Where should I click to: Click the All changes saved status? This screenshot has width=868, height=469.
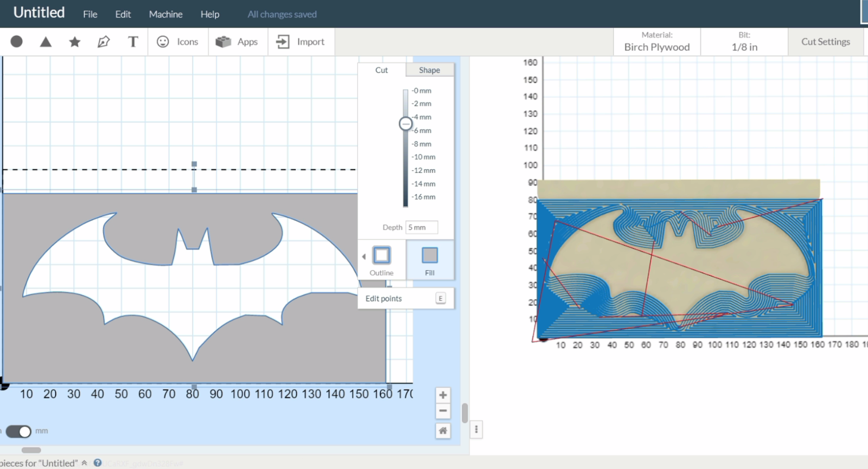[282, 14]
